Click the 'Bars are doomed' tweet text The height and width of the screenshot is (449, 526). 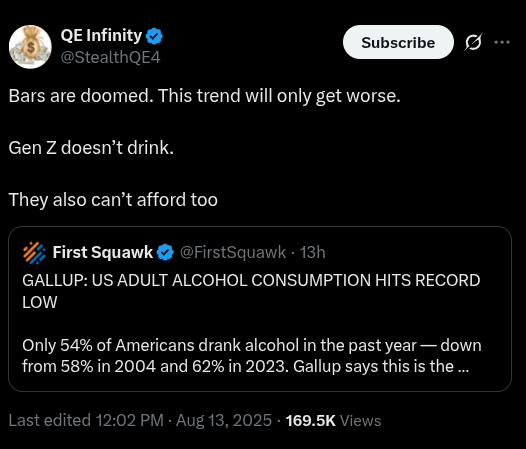coord(205,96)
